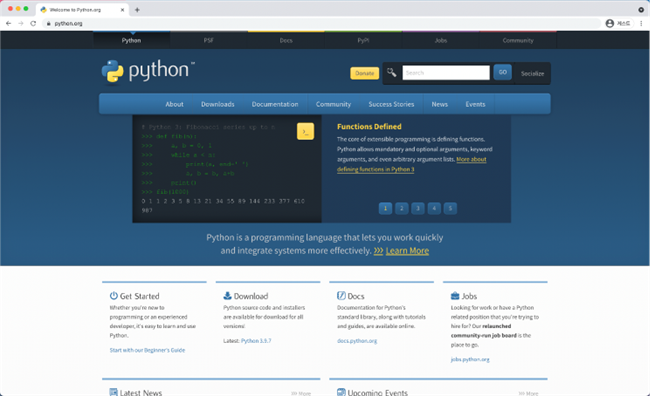This screenshot has height=397, width=652.
Task: Open the Jobs top-bar tab
Action: [x=441, y=40]
